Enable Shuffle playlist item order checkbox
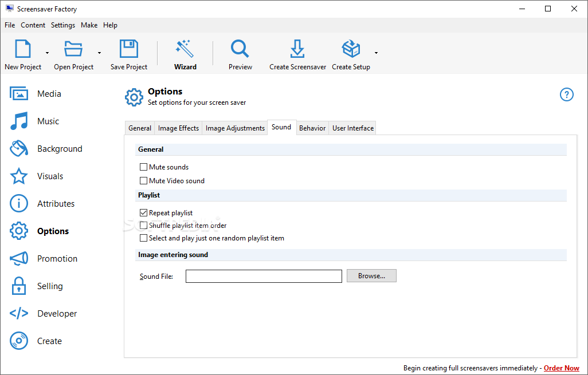 pyautogui.click(x=143, y=225)
